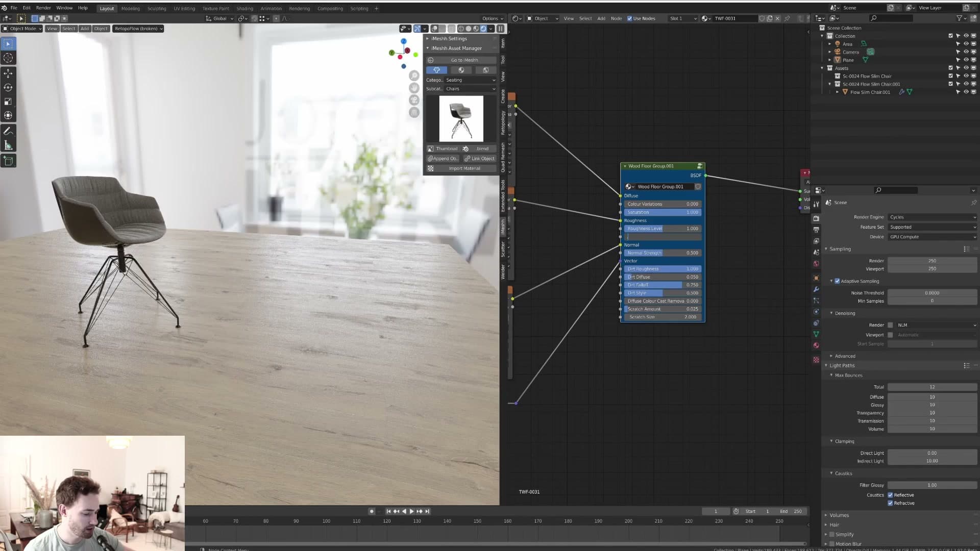Activate the Scale tool
Screen dimensions: 980x551
point(8,102)
